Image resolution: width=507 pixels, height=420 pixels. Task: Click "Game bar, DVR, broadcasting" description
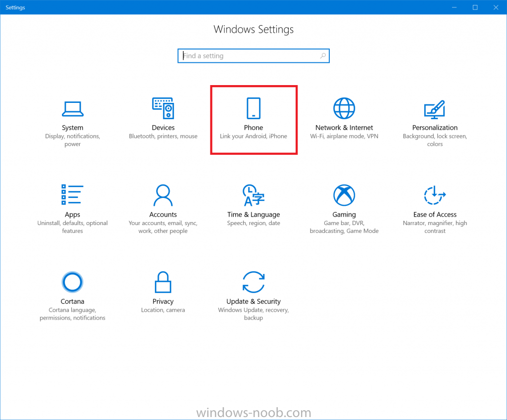[344, 227]
